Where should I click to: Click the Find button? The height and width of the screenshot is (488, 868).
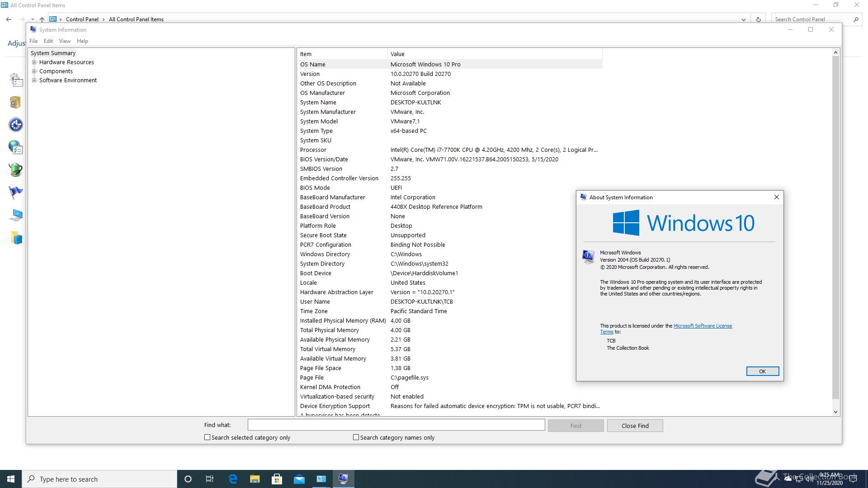pyautogui.click(x=576, y=426)
